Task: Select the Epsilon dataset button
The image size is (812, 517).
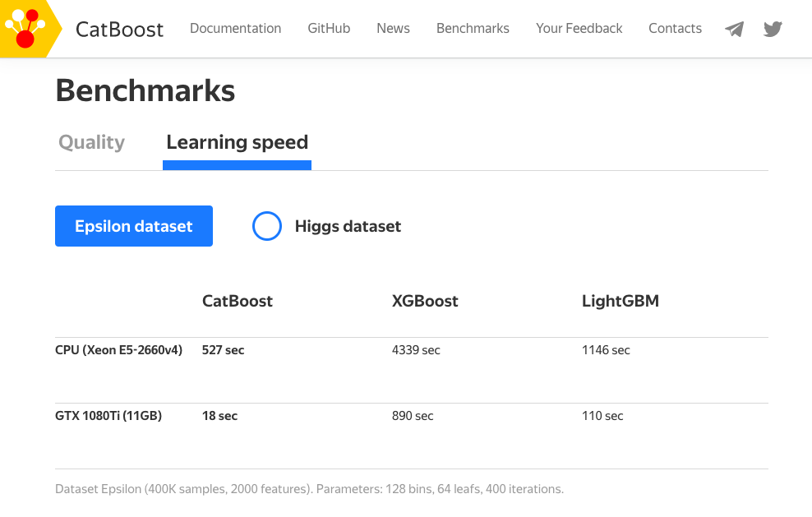Action: (x=134, y=226)
